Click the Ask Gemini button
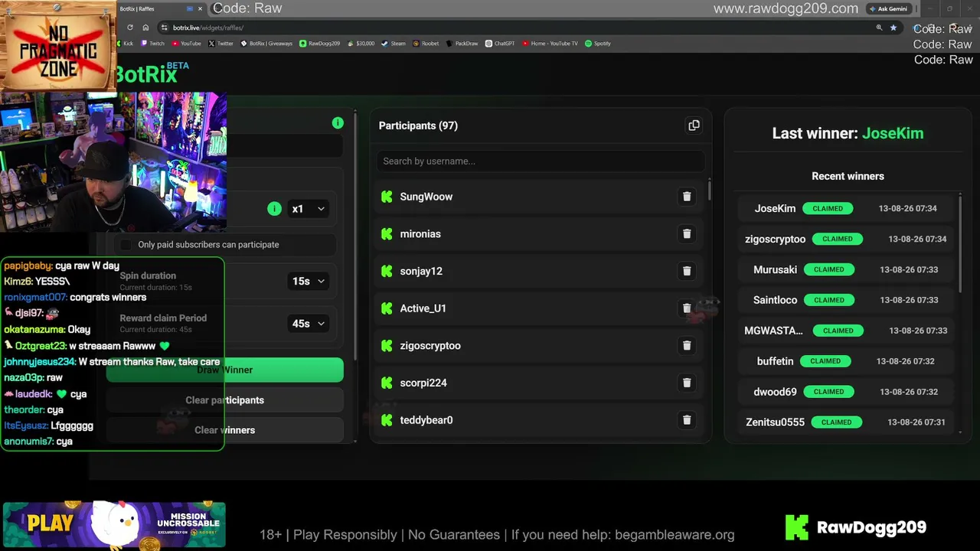 pos(888,9)
